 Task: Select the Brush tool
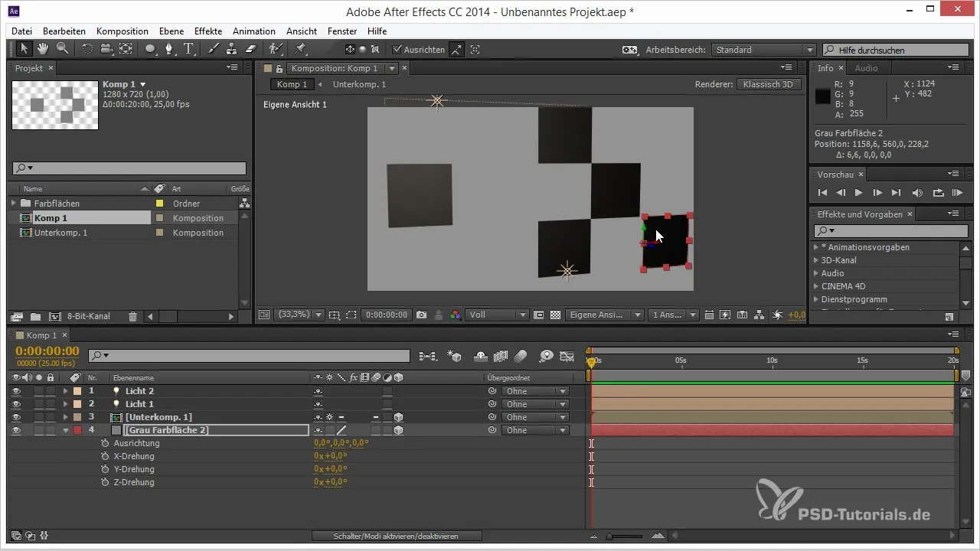pos(214,49)
